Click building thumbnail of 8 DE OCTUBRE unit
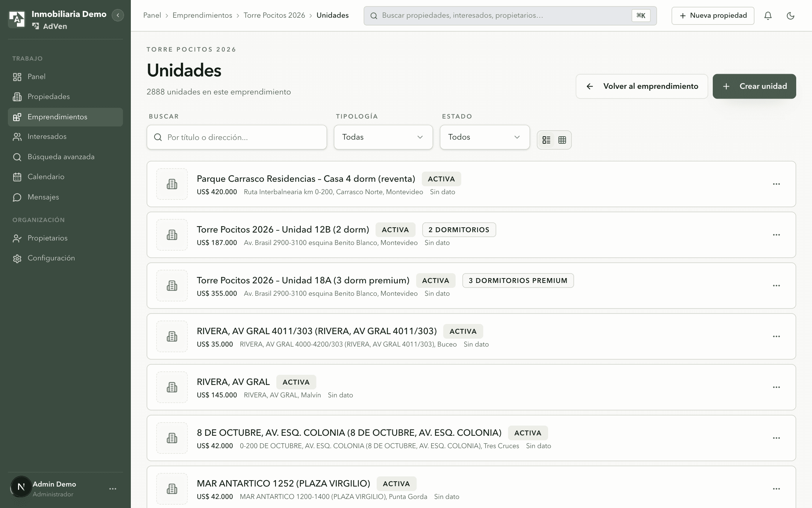This screenshot has width=812, height=508. click(x=172, y=438)
